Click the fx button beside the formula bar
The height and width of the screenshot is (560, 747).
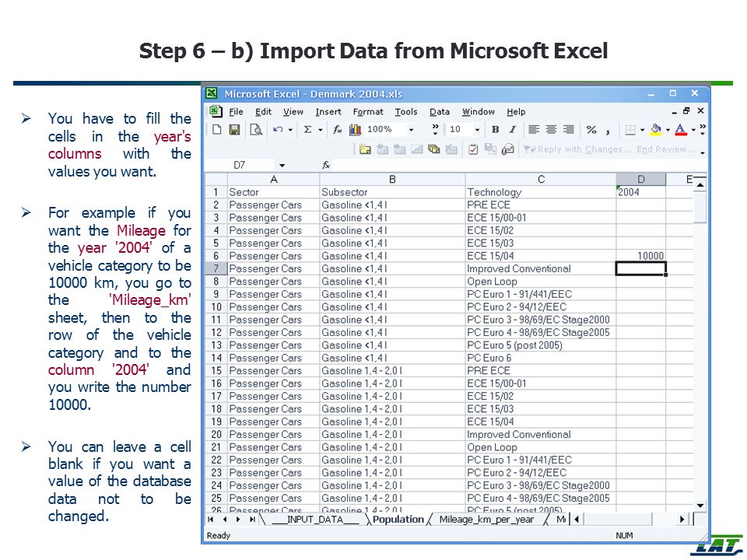pyautogui.click(x=326, y=165)
